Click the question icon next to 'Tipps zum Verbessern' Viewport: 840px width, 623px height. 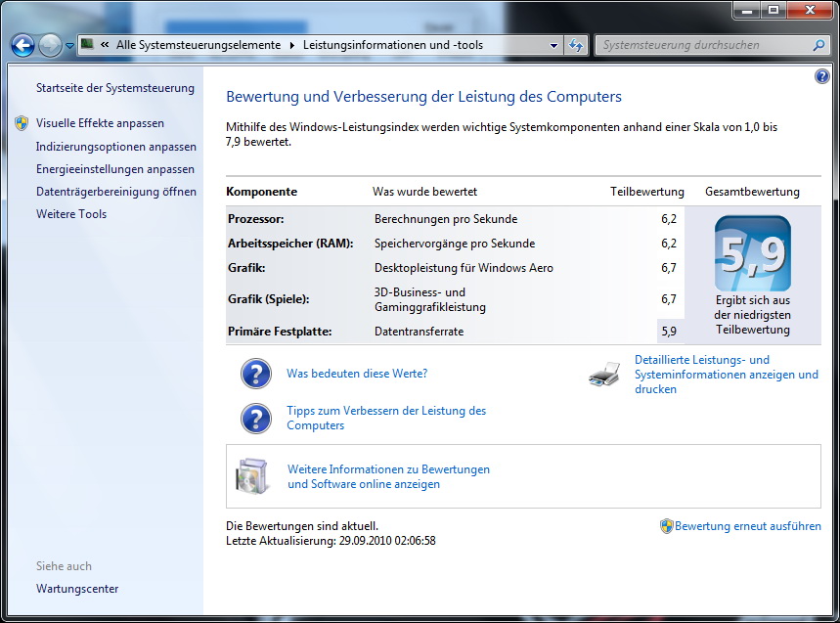(255, 419)
